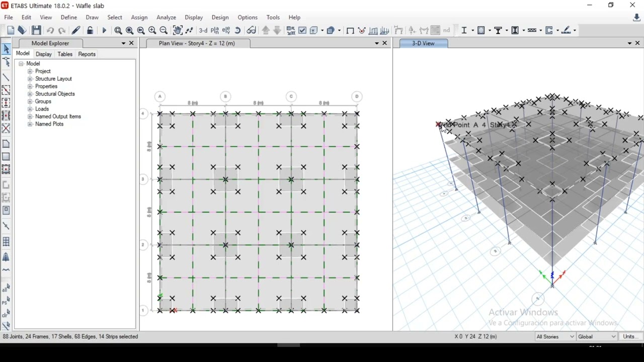
Task: Select the pointer tool in the left toolbar
Action: click(x=6, y=49)
